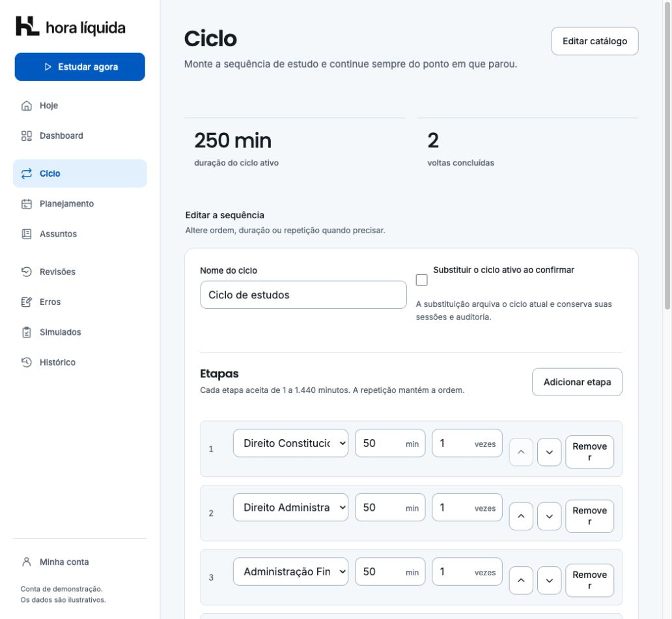Image resolution: width=672 pixels, height=619 pixels.
Task: Select the Ciclo sidebar item
Action: pyautogui.click(x=79, y=173)
